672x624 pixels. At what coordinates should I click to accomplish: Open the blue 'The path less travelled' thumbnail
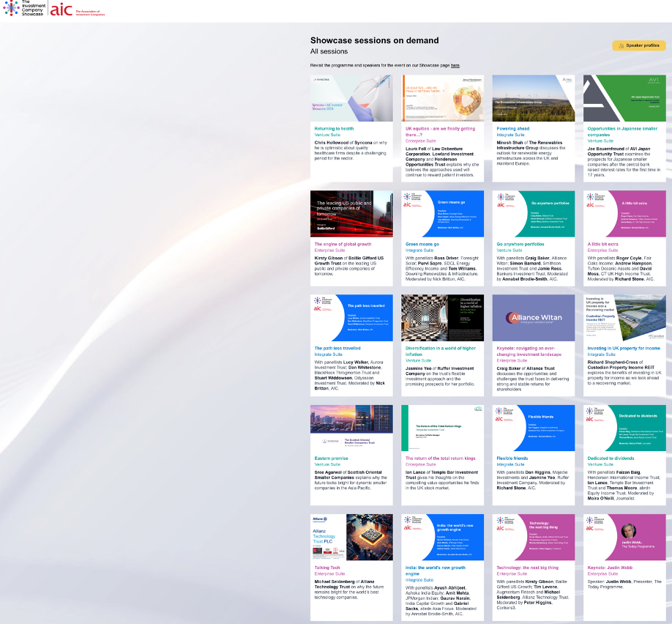[351, 318]
